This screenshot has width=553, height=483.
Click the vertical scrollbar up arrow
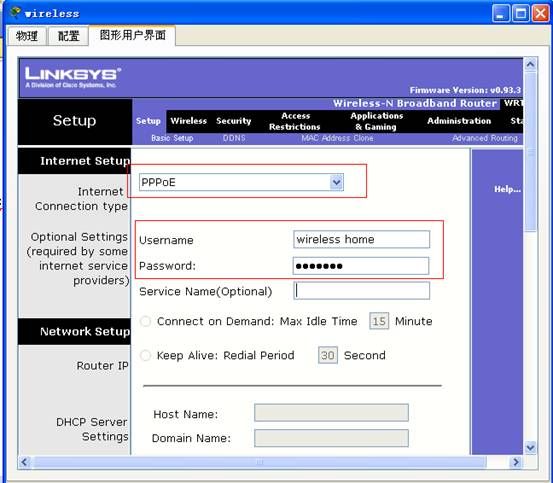tap(530, 64)
